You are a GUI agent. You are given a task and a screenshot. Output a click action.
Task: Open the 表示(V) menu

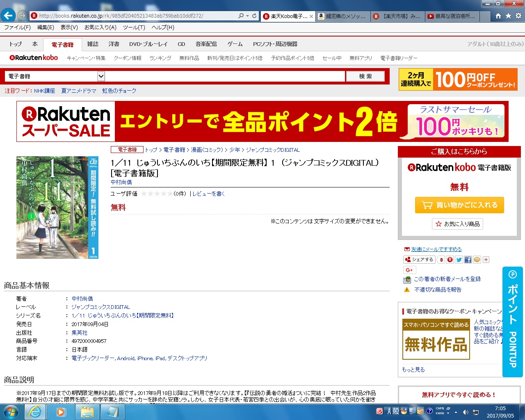pos(69,27)
